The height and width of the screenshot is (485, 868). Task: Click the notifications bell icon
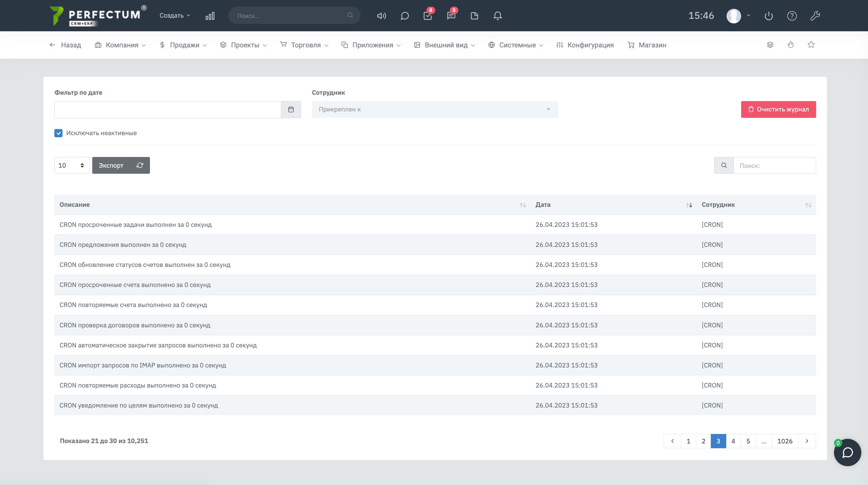point(497,16)
